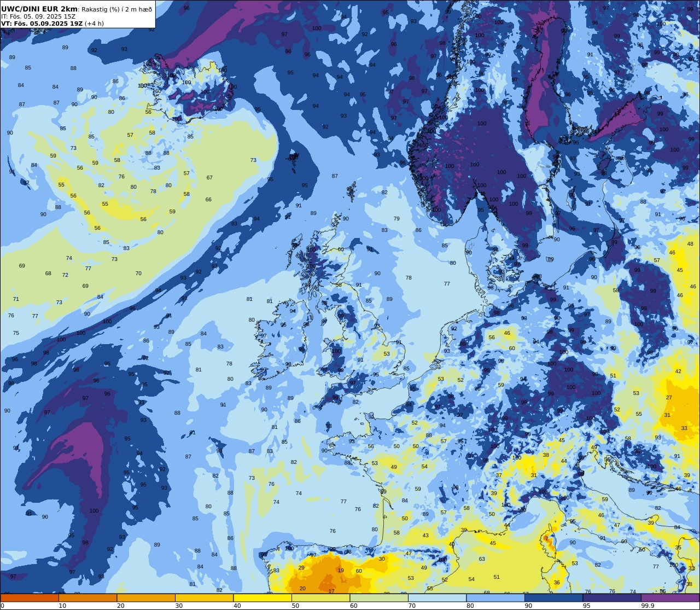Pick the 70–80 pale blue legend color
This screenshot has height=610, width=700.
tap(437, 597)
